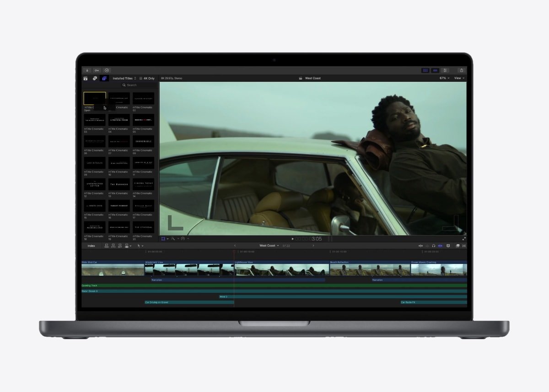Select the Titles and Generators sidebar icon

104,78
